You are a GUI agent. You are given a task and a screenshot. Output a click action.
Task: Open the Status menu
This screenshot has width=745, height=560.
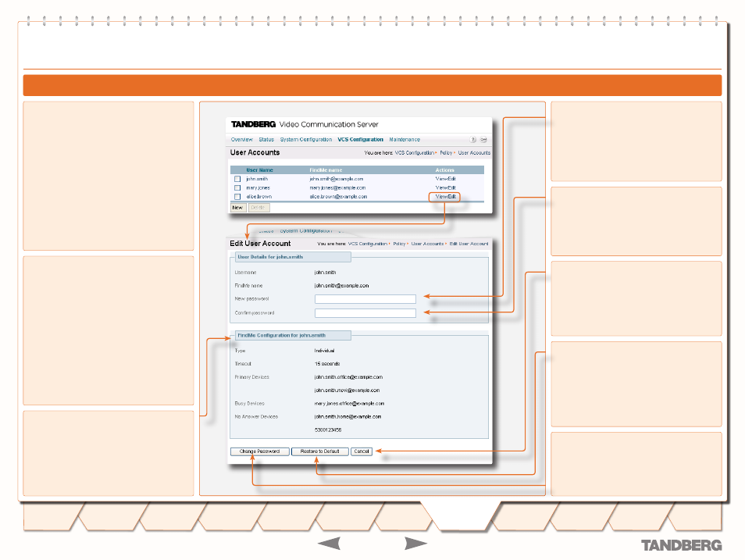266,140
